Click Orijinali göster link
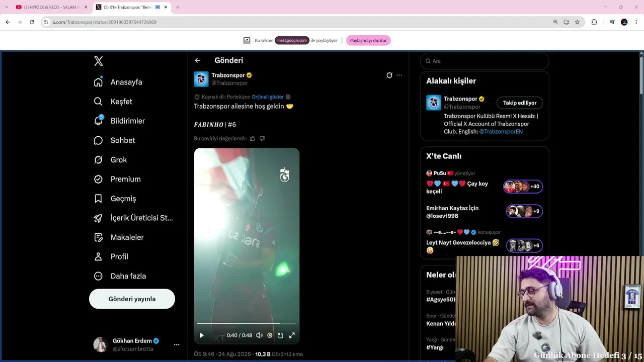This screenshot has height=362, width=644. click(268, 97)
